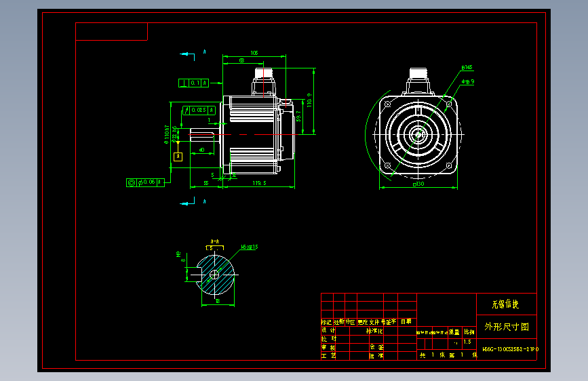Click the motor front view center
This screenshot has height=381, width=588.
418,134
